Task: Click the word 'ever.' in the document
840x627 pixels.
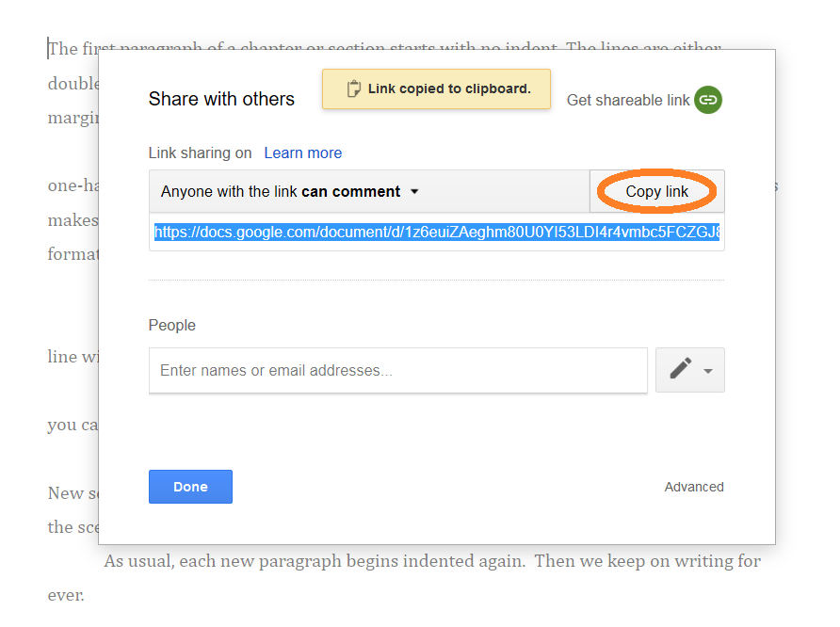Action: coord(66,595)
